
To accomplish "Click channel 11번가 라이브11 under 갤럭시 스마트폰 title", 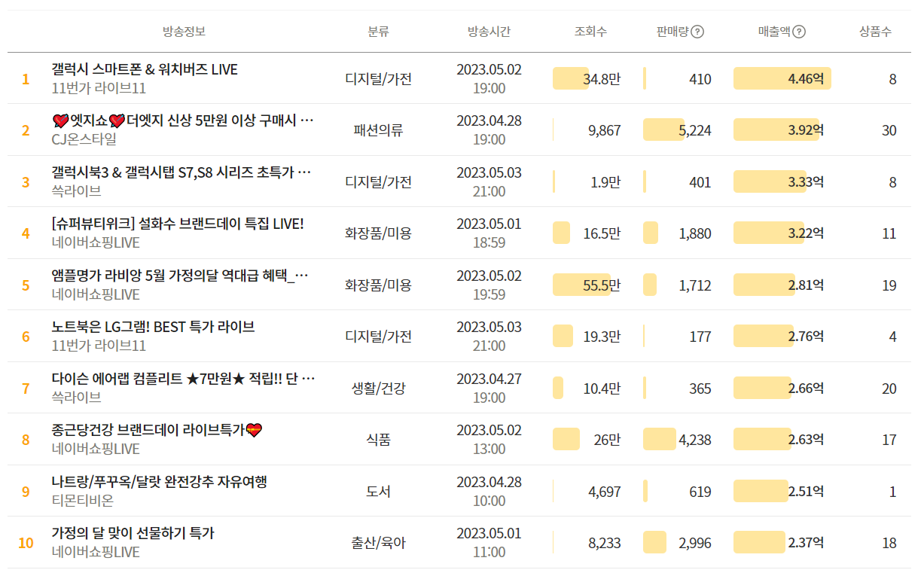I will 99,89.
